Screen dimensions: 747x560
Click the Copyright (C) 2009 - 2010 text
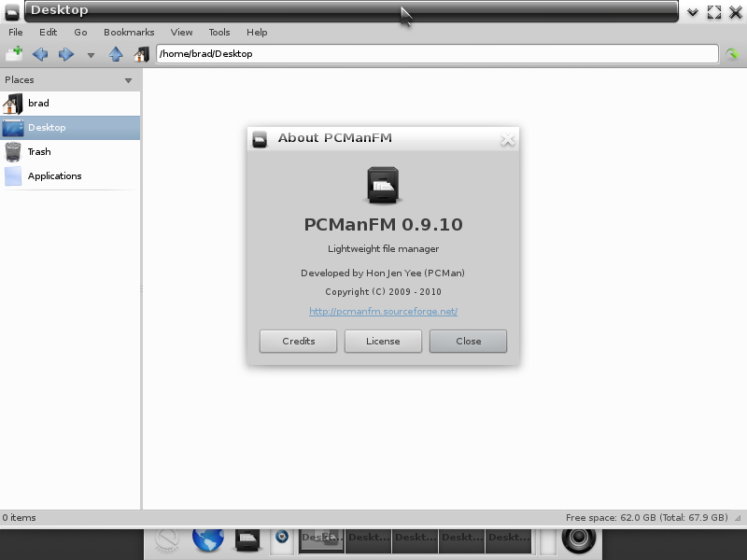pyautogui.click(x=383, y=291)
